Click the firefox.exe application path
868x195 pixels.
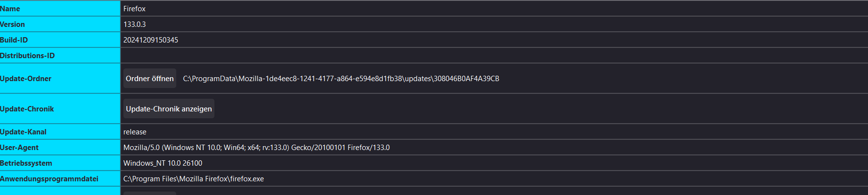click(194, 179)
